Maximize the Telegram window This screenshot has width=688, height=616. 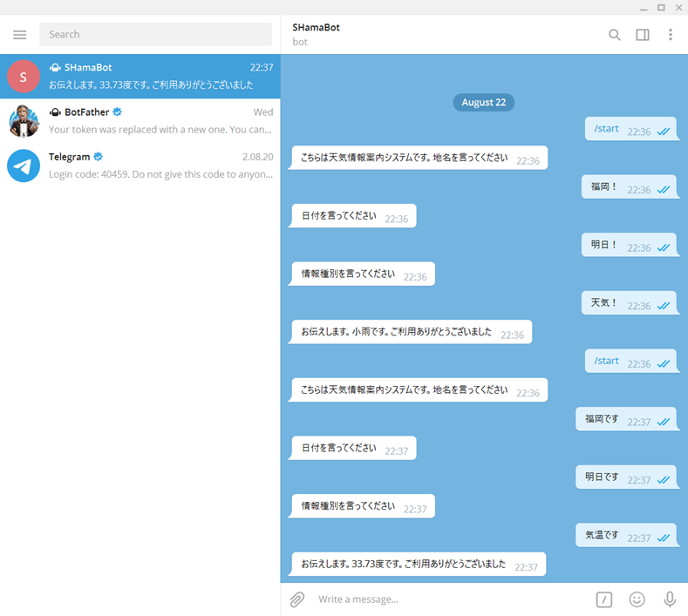click(x=661, y=7)
